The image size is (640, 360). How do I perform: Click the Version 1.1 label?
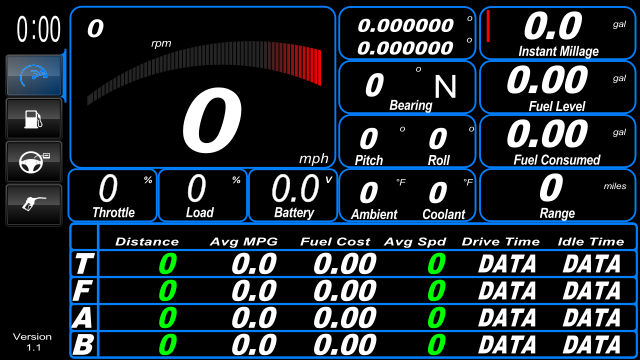coord(33,342)
